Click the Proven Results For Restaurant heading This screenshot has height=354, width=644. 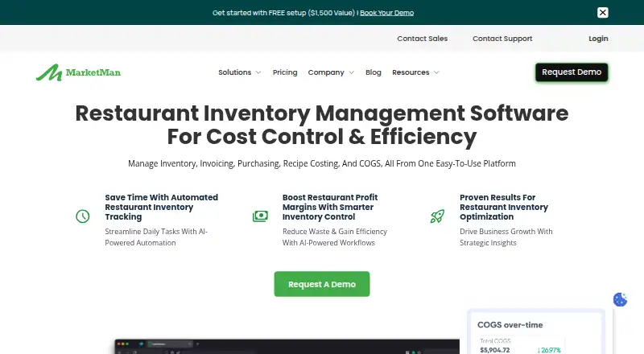click(x=504, y=207)
